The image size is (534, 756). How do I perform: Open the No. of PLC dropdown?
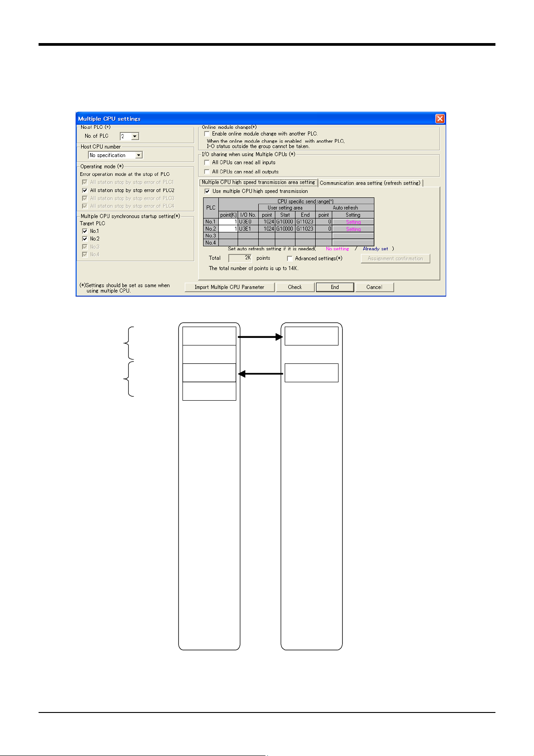click(x=135, y=136)
